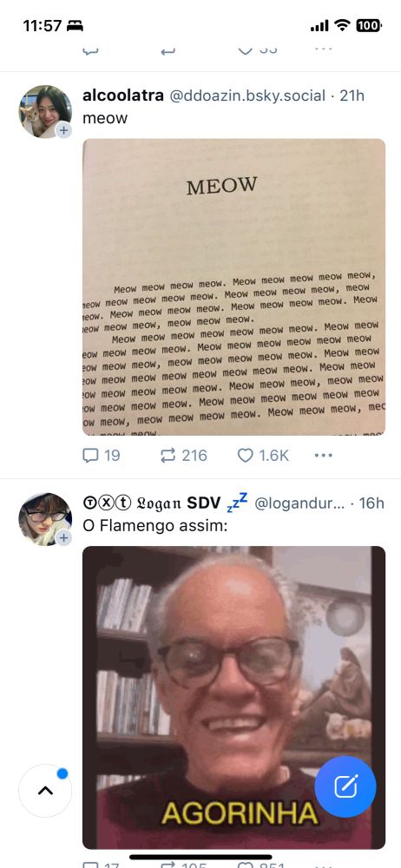Follow Logan SDV via the avatar plus badge
This screenshot has width=401, height=868.
63,537
